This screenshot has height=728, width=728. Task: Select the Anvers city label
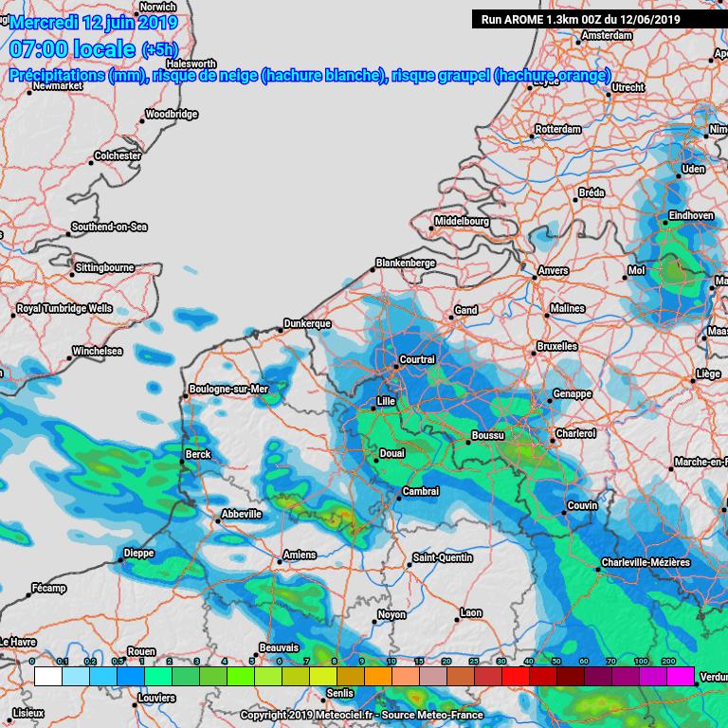pyautogui.click(x=553, y=271)
